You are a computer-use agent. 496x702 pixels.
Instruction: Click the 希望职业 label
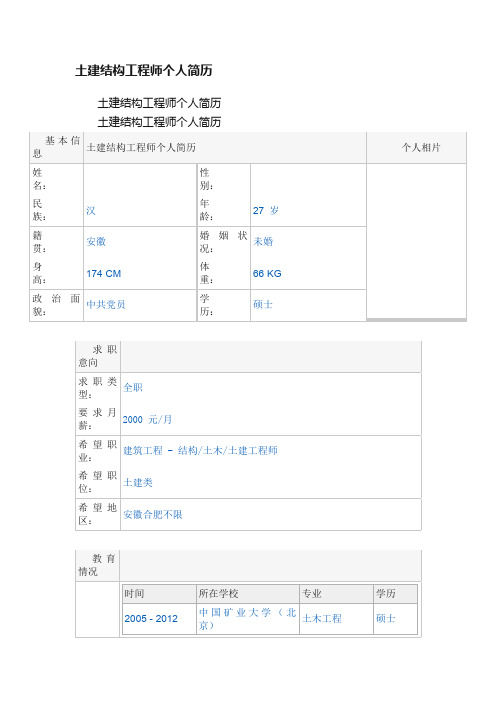pos(98,451)
